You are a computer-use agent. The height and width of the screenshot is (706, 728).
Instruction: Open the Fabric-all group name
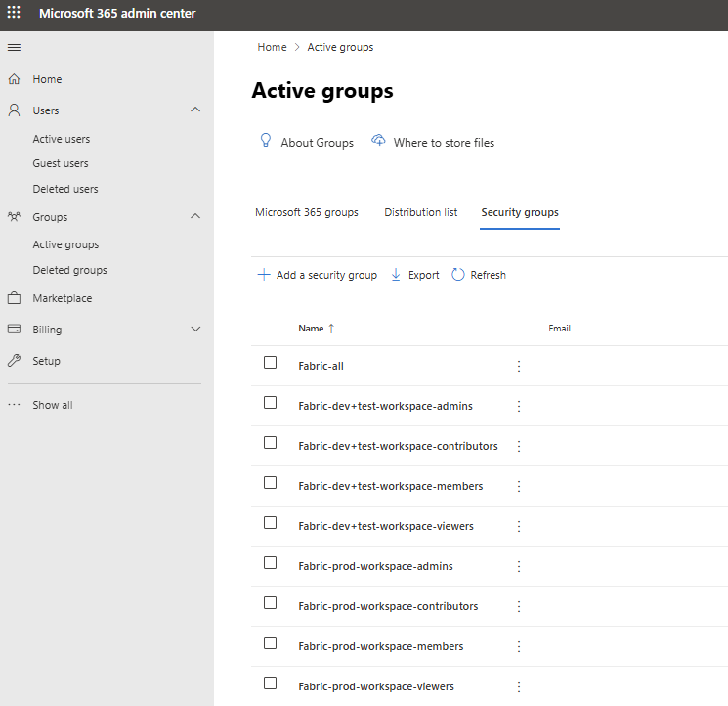coord(321,366)
